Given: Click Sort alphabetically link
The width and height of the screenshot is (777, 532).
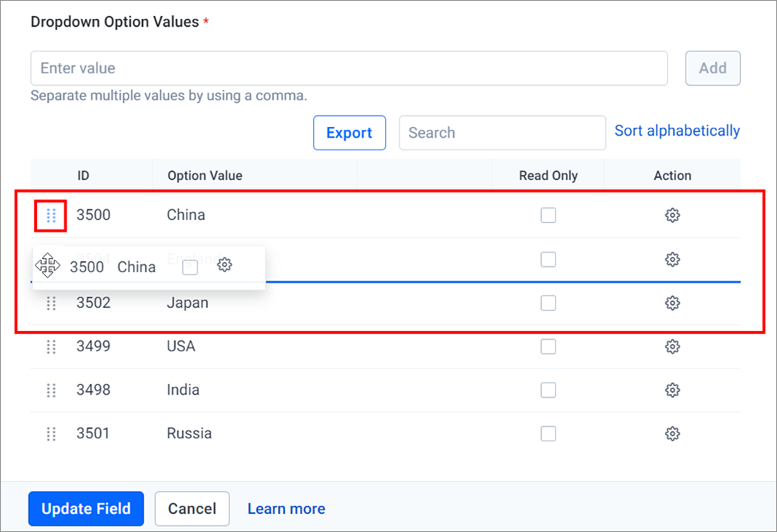Looking at the screenshot, I should tap(677, 131).
